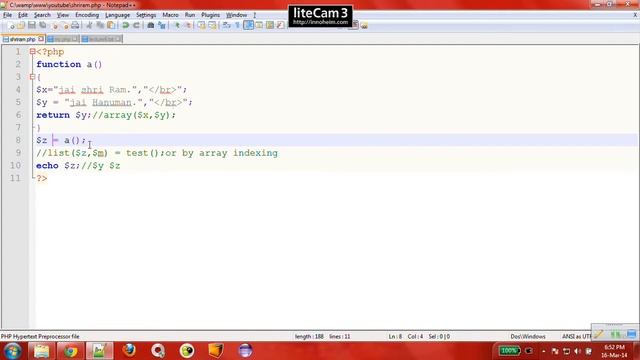Open Find using the binoculars icon
The width and height of the screenshot is (640, 360).
coord(151,25)
